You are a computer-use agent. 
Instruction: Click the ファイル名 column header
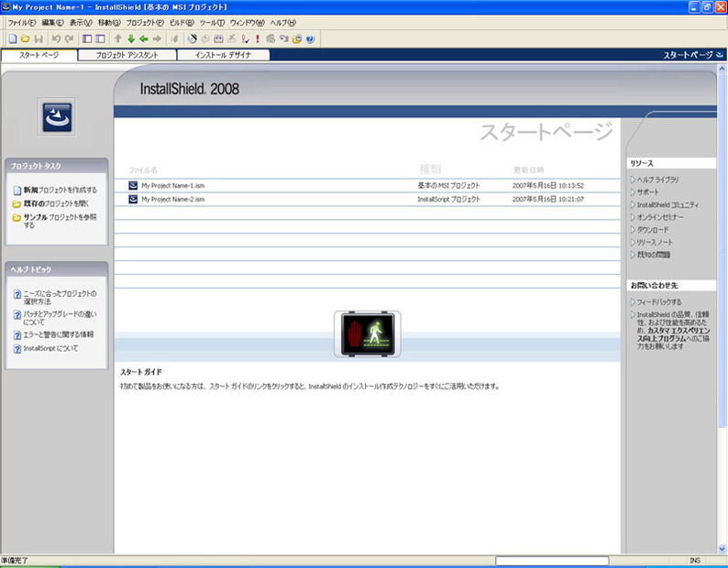[143, 170]
